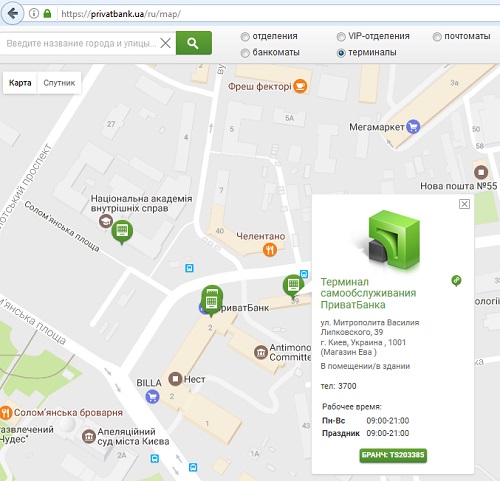Click the Мегамаркет shopping cart icon
This screenshot has width=500, height=481.
tap(413, 127)
